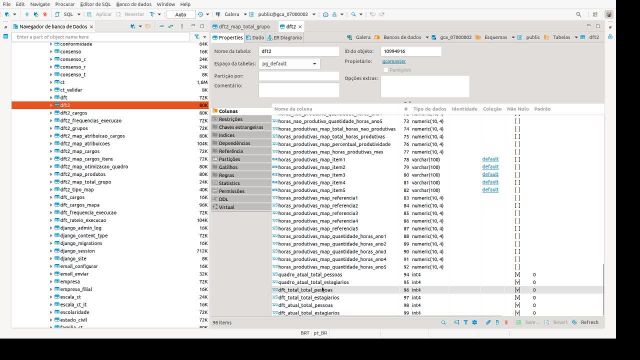Expand the dft2_cargos table node
Image resolution: width=640 pixels, height=360 pixels.
pos(51,113)
